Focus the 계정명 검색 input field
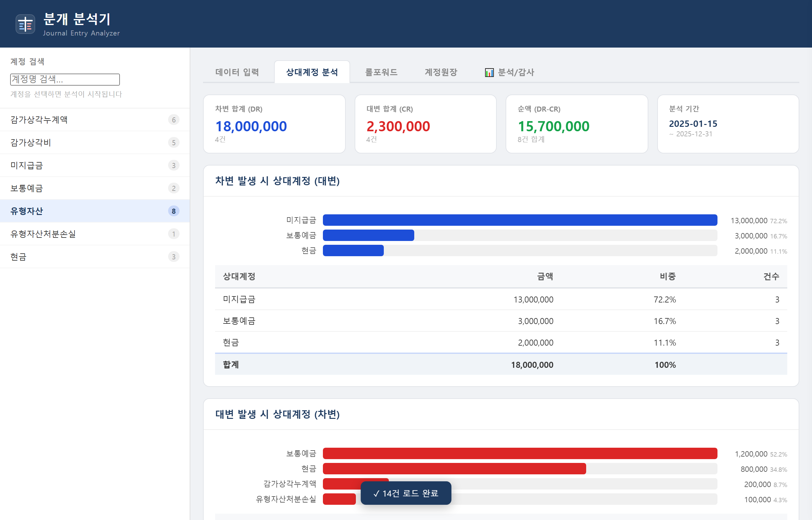 [65, 79]
